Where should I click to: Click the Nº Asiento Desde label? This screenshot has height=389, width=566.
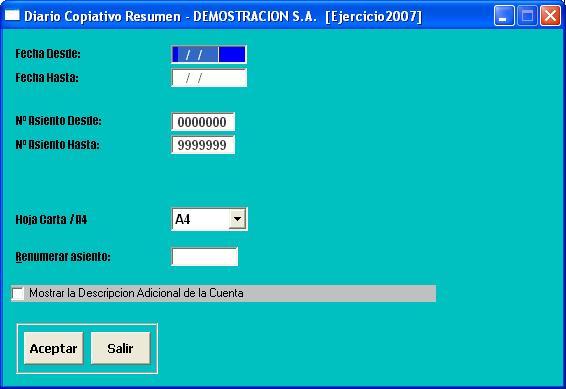(58, 121)
